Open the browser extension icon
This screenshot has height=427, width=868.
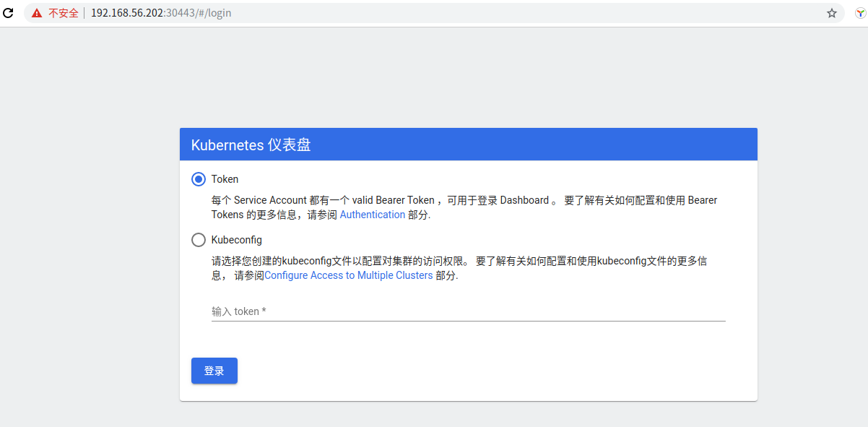tap(861, 13)
